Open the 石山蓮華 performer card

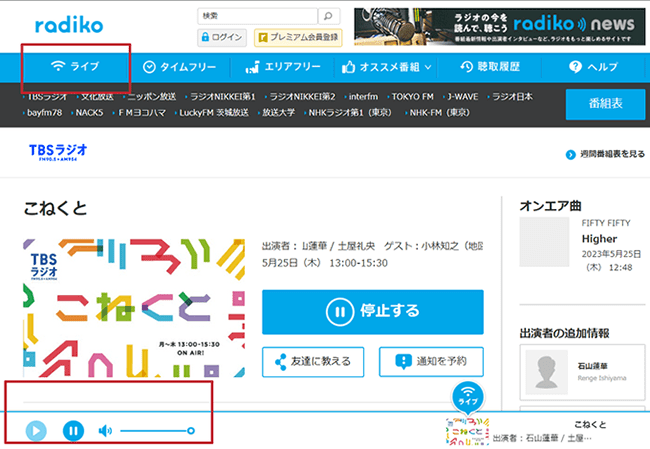coord(582,372)
